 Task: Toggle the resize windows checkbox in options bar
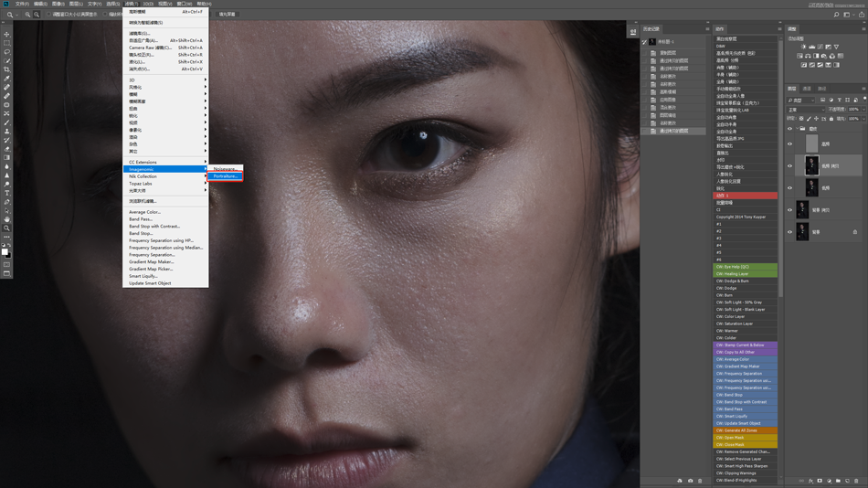[x=48, y=15]
